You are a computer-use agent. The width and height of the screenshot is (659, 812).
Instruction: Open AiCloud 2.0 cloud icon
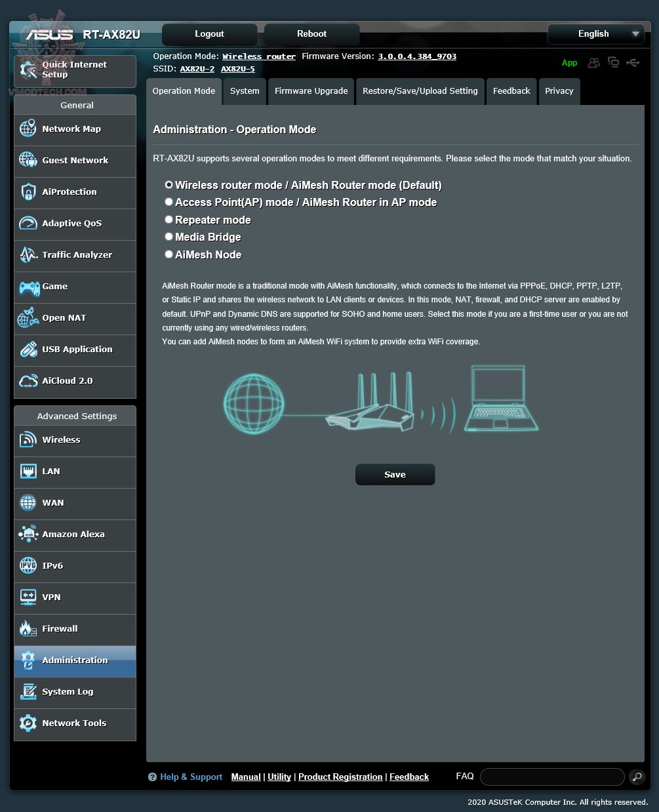(x=28, y=380)
